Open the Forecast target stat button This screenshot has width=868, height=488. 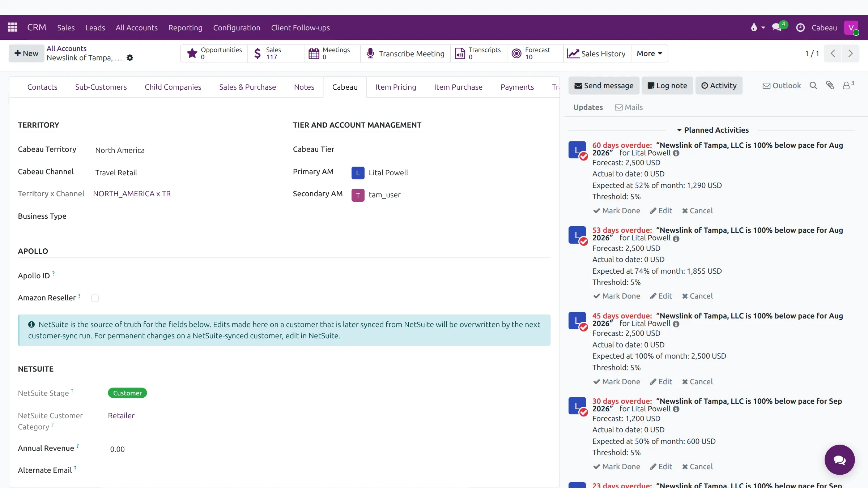pyautogui.click(x=535, y=53)
